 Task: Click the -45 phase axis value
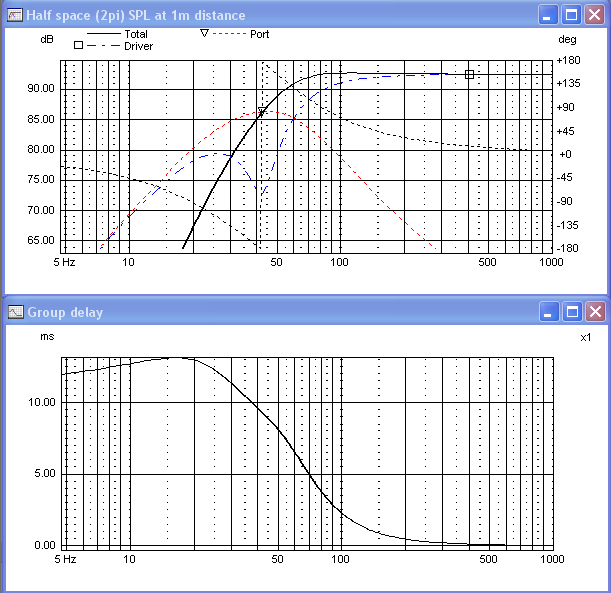(565, 178)
